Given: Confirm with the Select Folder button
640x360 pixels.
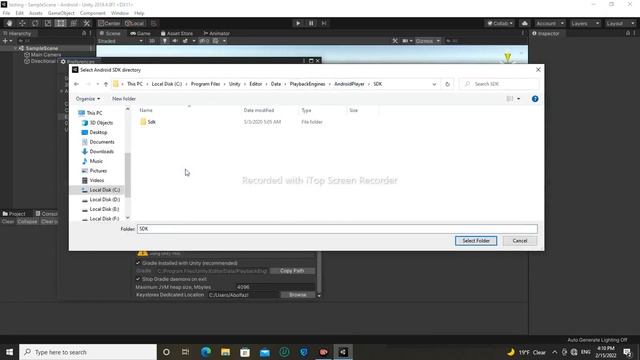Looking at the screenshot, I should [476, 241].
